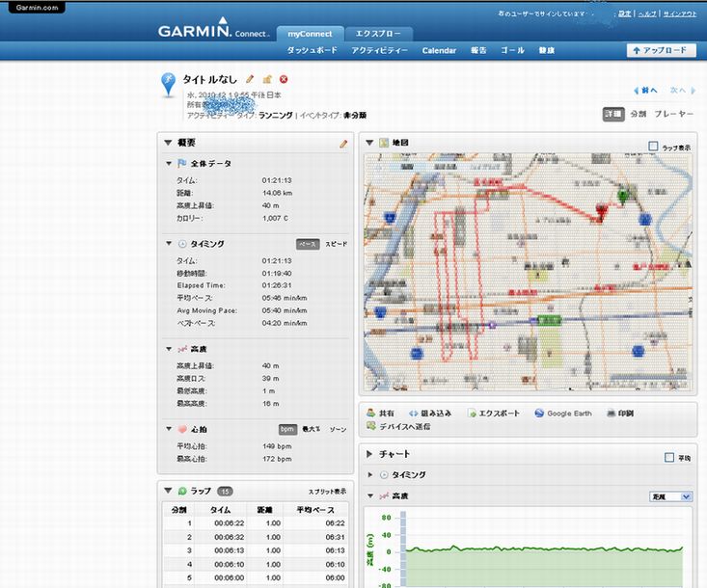Viewport: 707px width, 588px height.
Task: Collapse the タイミング summary section
Action: click(169, 244)
